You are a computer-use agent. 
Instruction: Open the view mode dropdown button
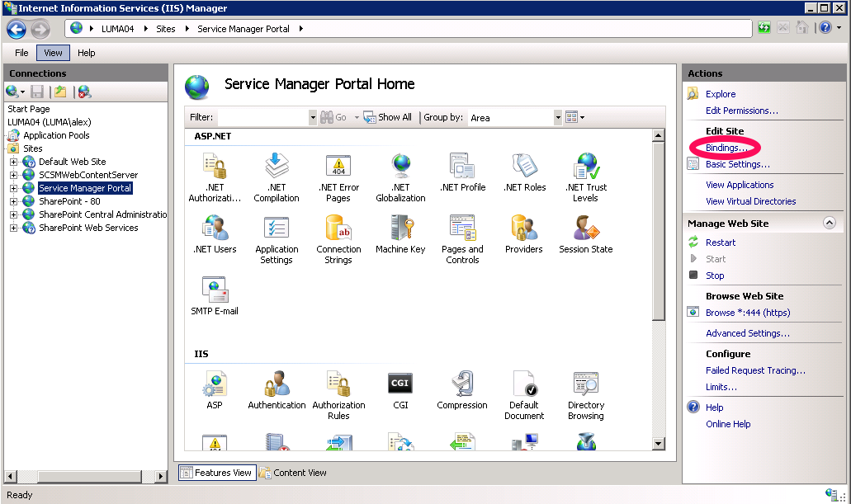(x=574, y=117)
